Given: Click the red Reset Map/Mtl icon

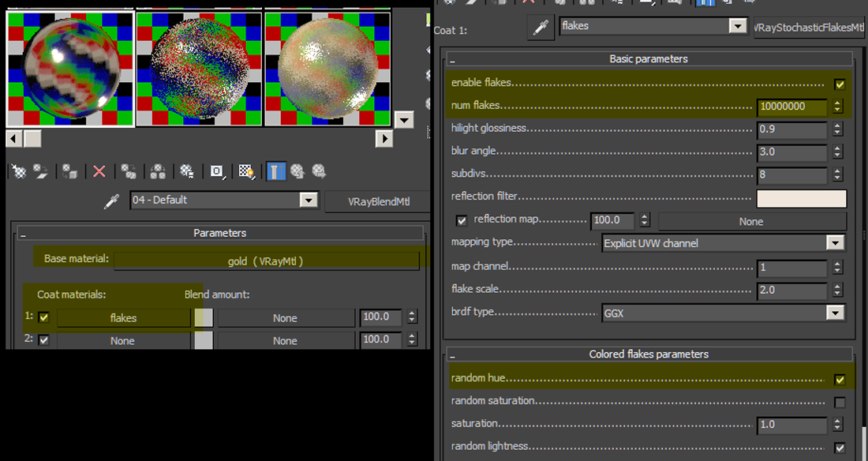Looking at the screenshot, I should (x=99, y=171).
